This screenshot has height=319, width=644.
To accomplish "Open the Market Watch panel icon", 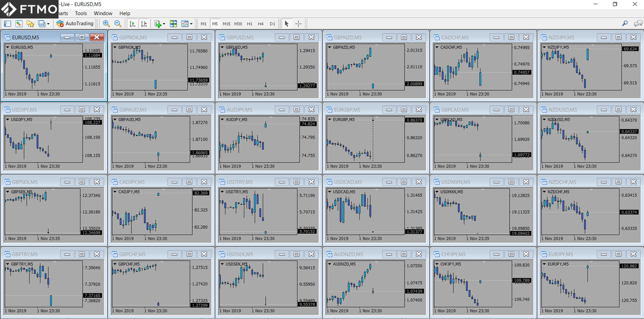I will point(7,24).
